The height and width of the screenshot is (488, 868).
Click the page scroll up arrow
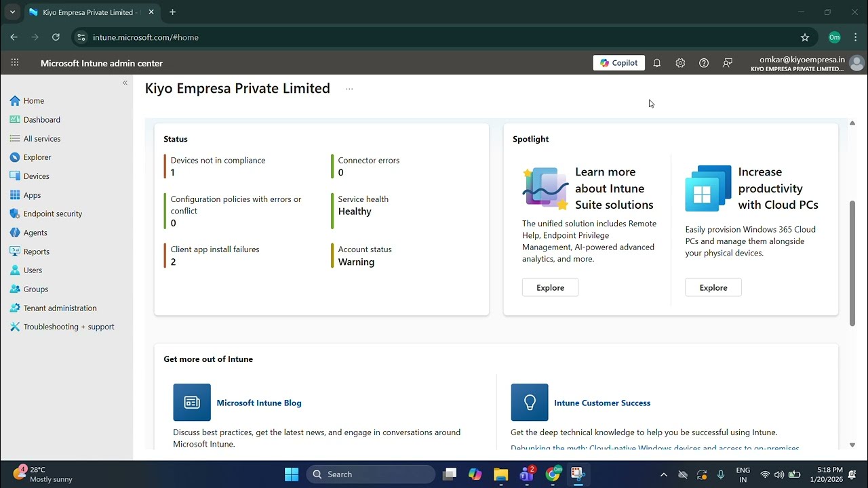point(852,123)
